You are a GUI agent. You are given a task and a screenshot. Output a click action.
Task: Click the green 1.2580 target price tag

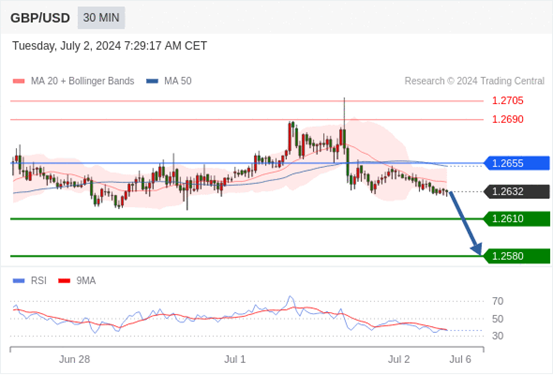click(x=517, y=256)
